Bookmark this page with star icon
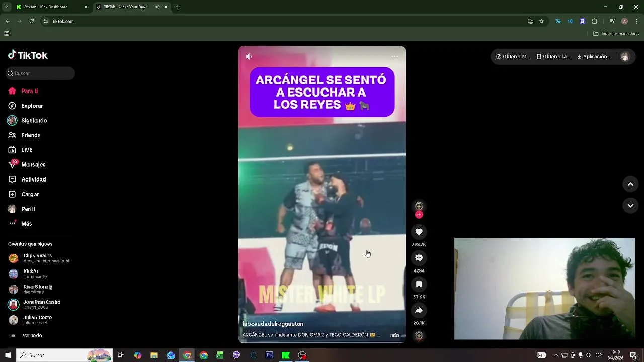 coord(541,21)
